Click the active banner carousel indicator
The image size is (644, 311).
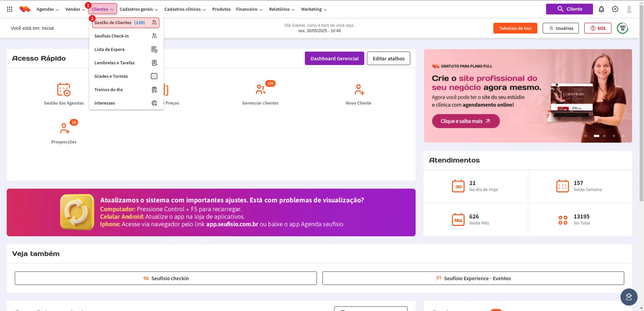click(596, 136)
